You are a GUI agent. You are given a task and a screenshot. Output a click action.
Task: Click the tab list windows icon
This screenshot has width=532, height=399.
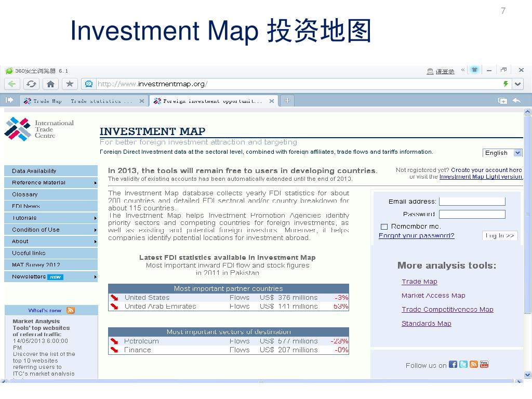coord(502,100)
